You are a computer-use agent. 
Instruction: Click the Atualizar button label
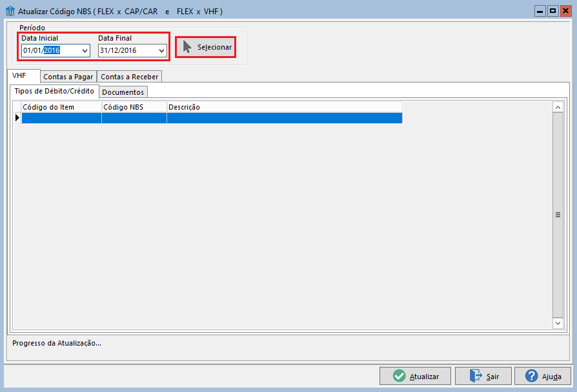pyautogui.click(x=424, y=377)
